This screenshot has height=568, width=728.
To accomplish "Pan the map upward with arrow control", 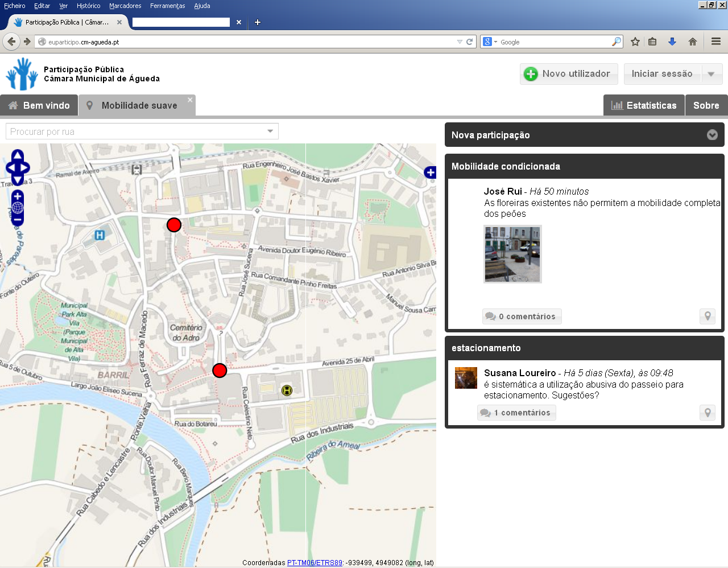I will 18,155.
